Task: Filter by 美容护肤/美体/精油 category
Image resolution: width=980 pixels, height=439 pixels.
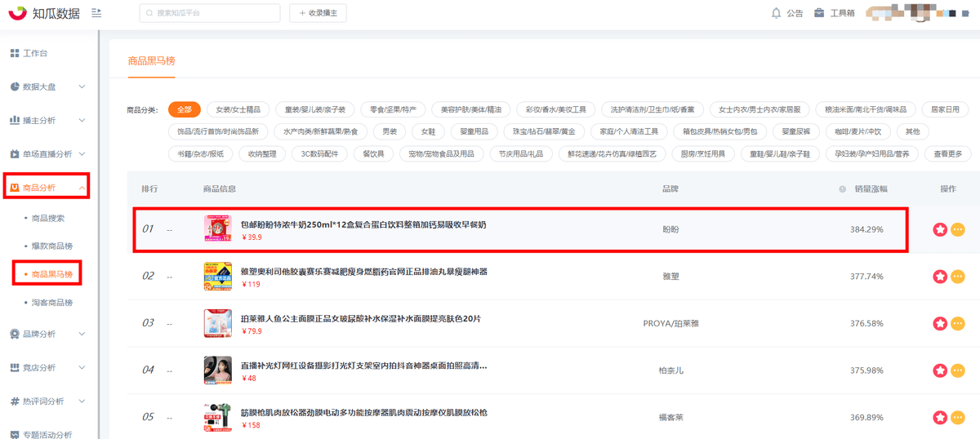Action: click(x=470, y=109)
